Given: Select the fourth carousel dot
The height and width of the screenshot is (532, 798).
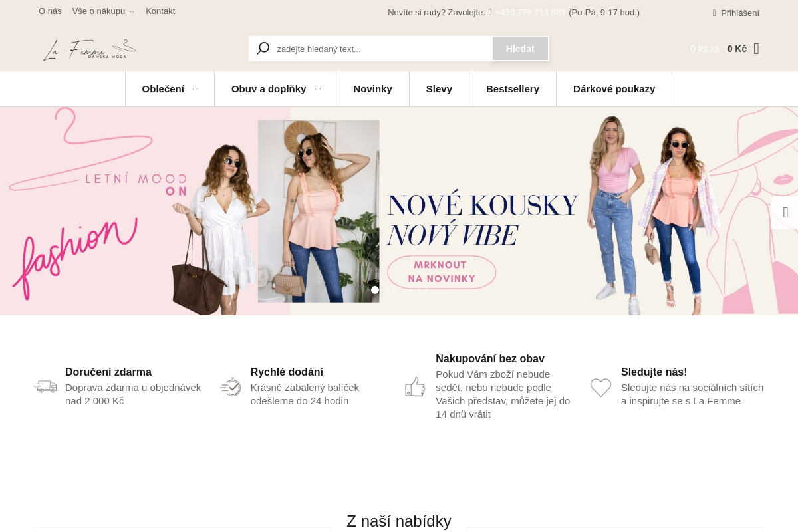Looking at the screenshot, I should pos(423,290).
